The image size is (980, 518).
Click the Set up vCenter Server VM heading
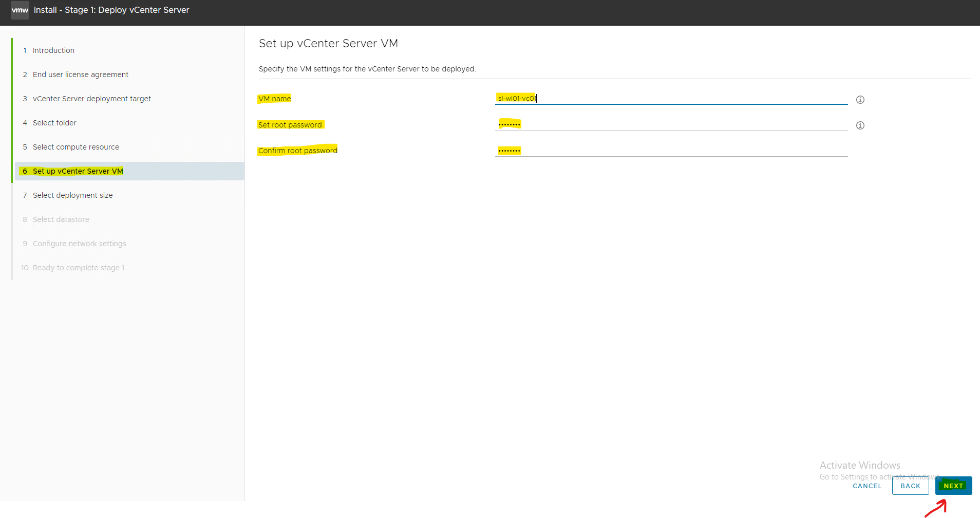(x=328, y=43)
